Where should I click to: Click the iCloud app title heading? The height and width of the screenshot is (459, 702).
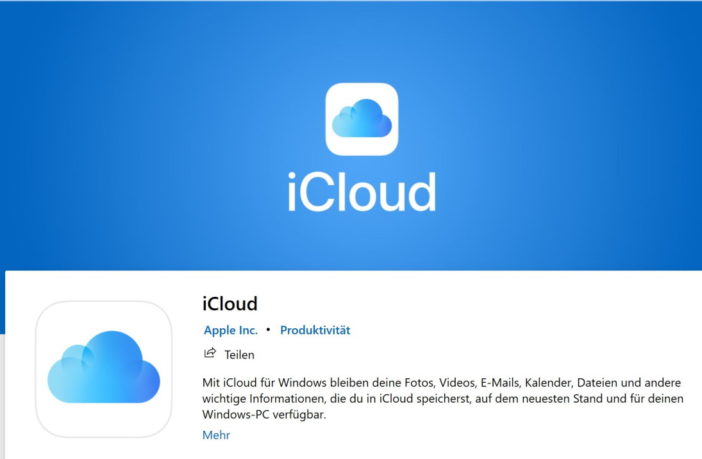coord(230,304)
